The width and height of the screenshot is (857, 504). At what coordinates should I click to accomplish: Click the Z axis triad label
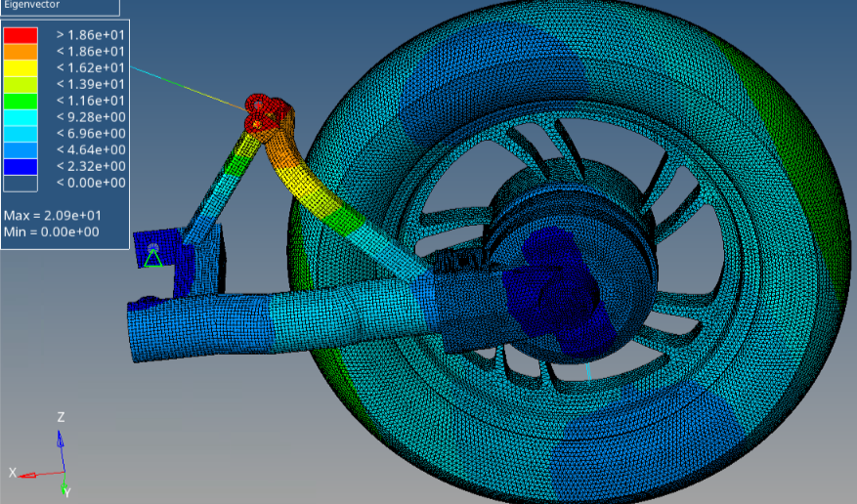click(x=61, y=417)
